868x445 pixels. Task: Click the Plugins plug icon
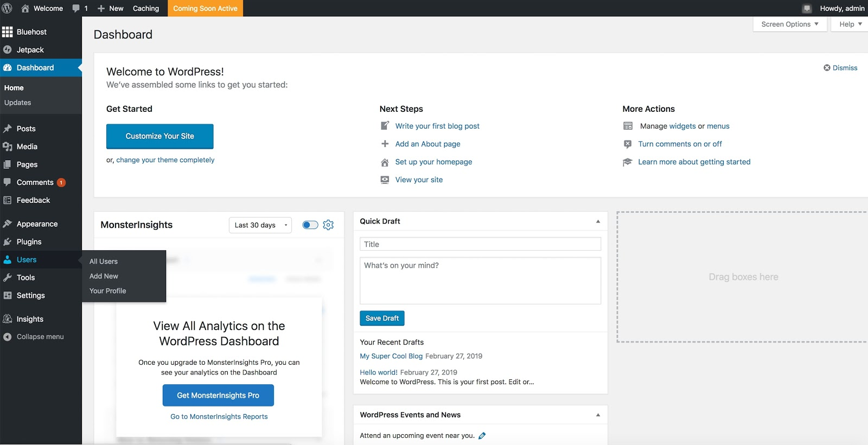click(x=7, y=242)
